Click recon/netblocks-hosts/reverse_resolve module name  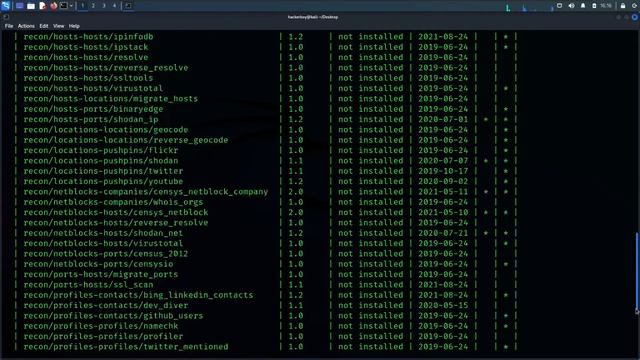coord(116,223)
